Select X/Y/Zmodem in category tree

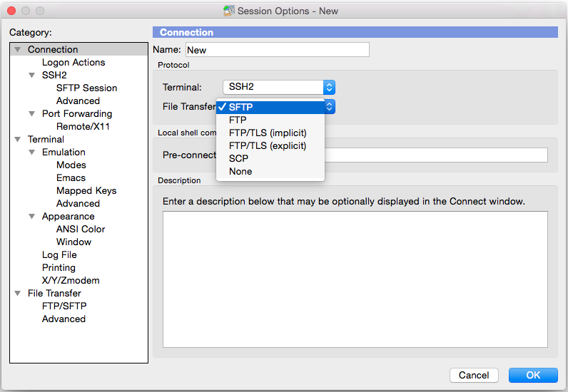click(71, 281)
